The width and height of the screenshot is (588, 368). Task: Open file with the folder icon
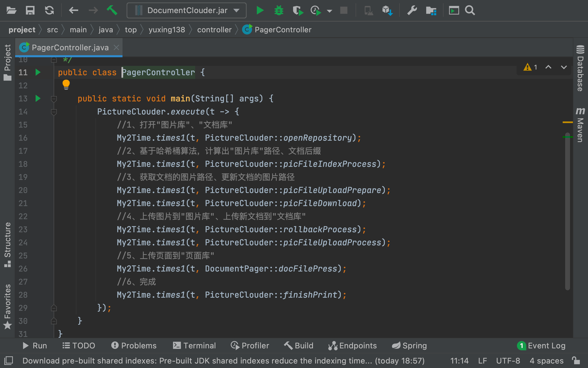11,10
